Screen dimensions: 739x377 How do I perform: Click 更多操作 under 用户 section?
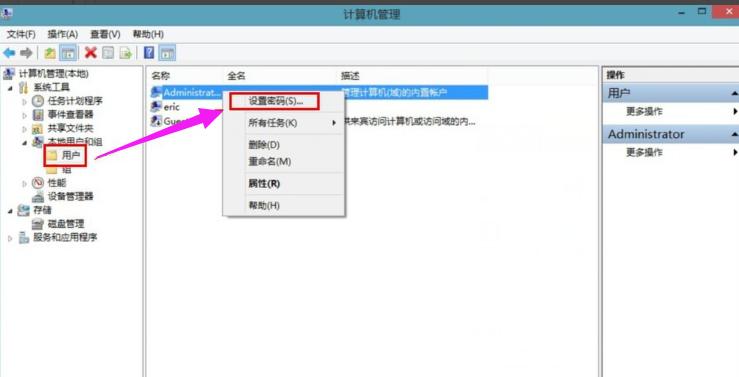[644, 112]
